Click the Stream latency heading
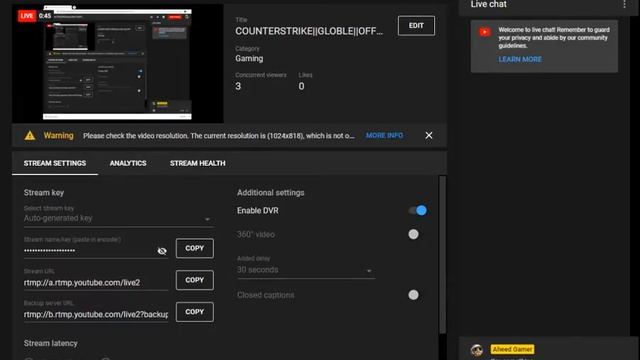 [51, 343]
